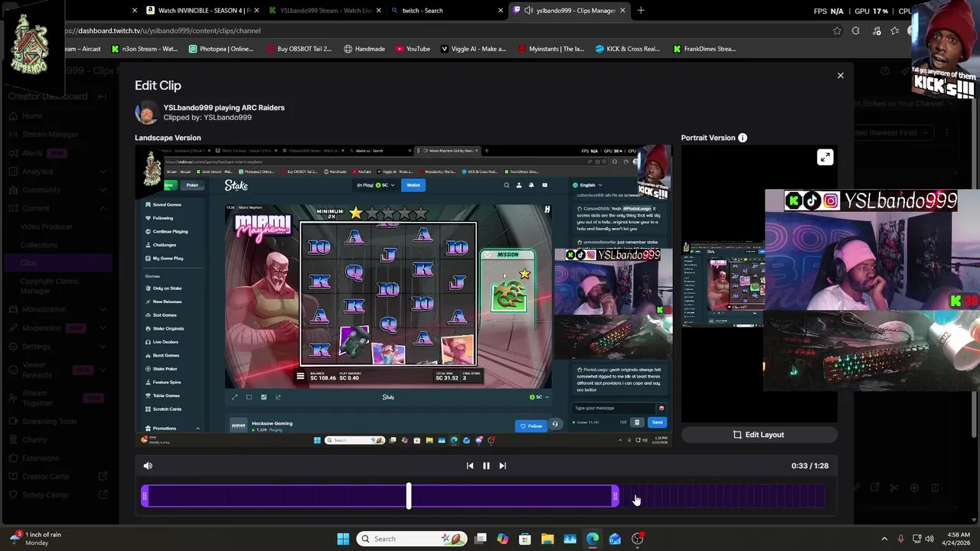This screenshot has height=551, width=980.
Task: Skip to previous frame in clip player
Action: click(470, 465)
